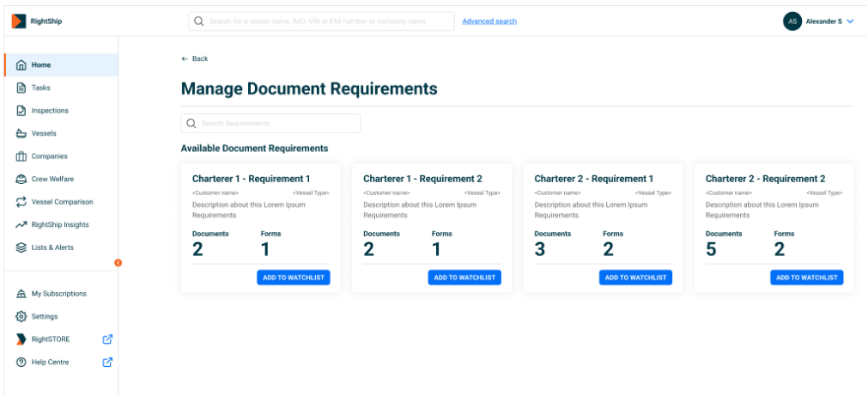This screenshot has width=868, height=397.
Task: Click the Inspections checklist icon
Action: pos(21,110)
